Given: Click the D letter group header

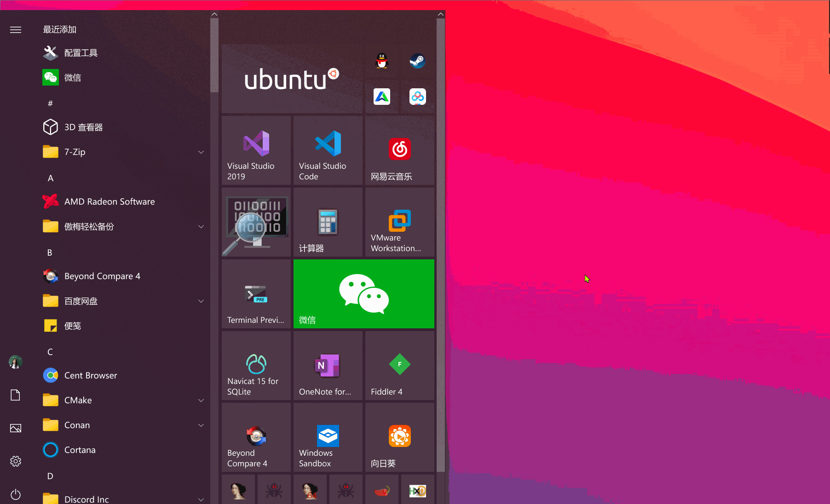Looking at the screenshot, I should pos(50,476).
